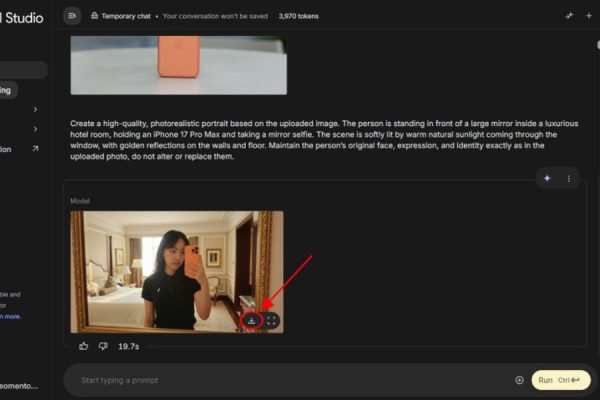
Task: Open the 'learn more' link in sidebar
Action: pos(8,316)
